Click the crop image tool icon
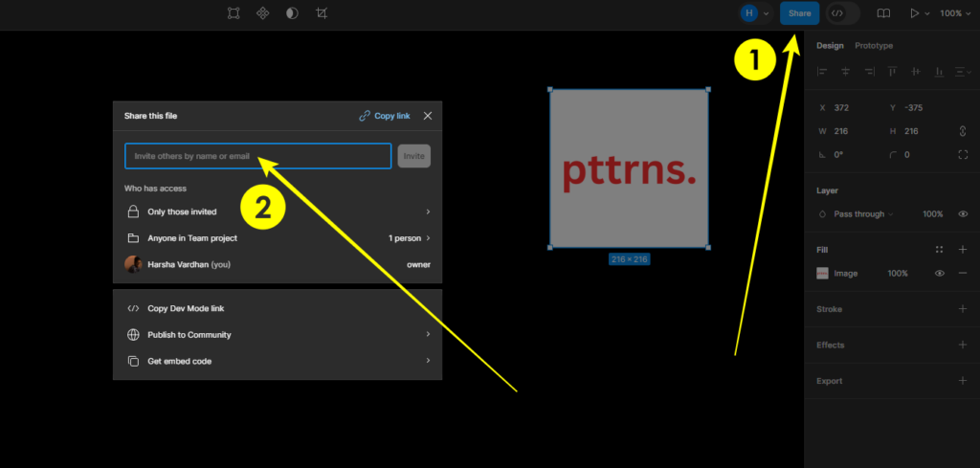Image resolution: width=980 pixels, height=468 pixels. (x=321, y=13)
